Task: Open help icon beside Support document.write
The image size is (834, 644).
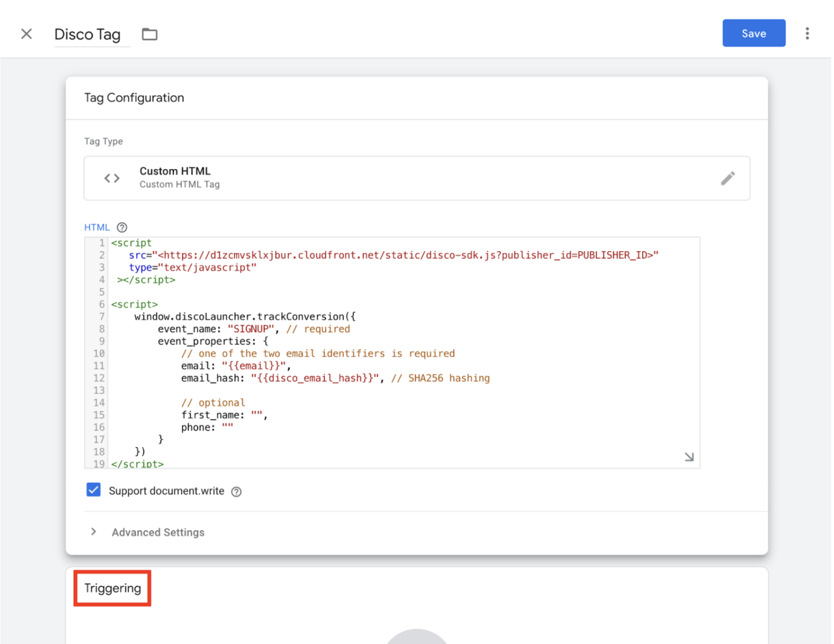Action: point(236,491)
